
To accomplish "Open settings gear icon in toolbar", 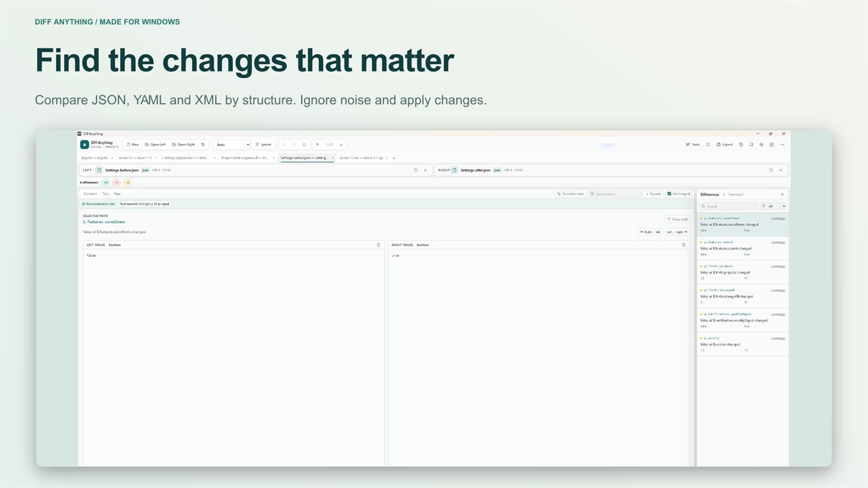I will click(x=761, y=144).
